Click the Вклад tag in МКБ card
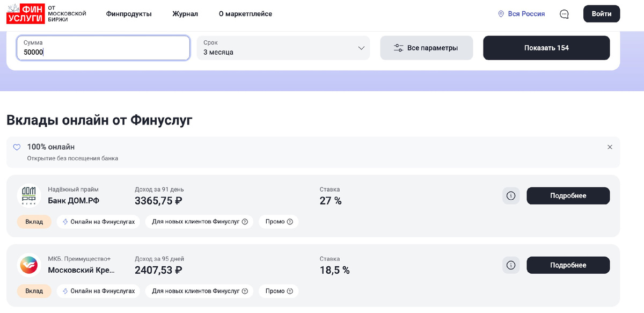 34,291
